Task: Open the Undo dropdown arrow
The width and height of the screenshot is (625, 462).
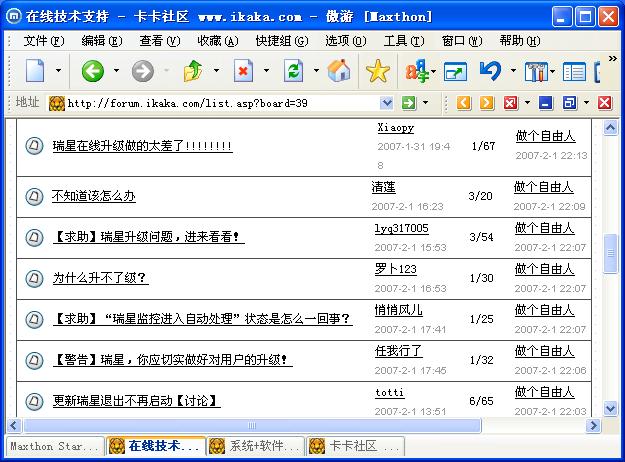Action: click(x=513, y=71)
